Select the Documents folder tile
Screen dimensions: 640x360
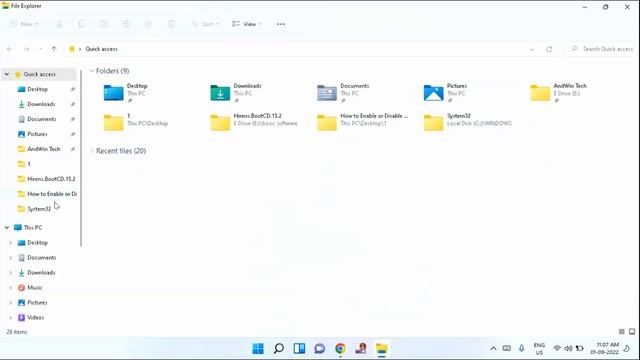tap(343, 93)
